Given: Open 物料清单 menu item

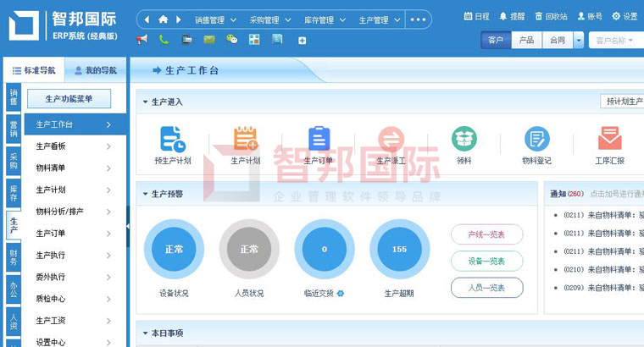Looking at the screenshot, I should point(75,168).
